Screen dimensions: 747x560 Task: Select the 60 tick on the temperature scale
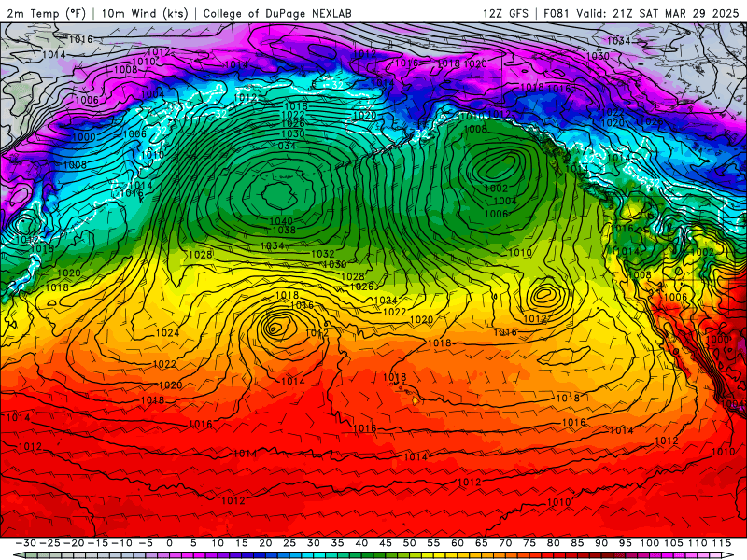[458, 543]
